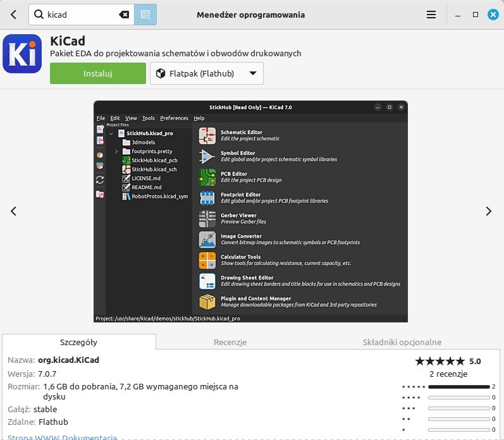
Task: Clear the 'kicad' search text
Action: (124, 15)
